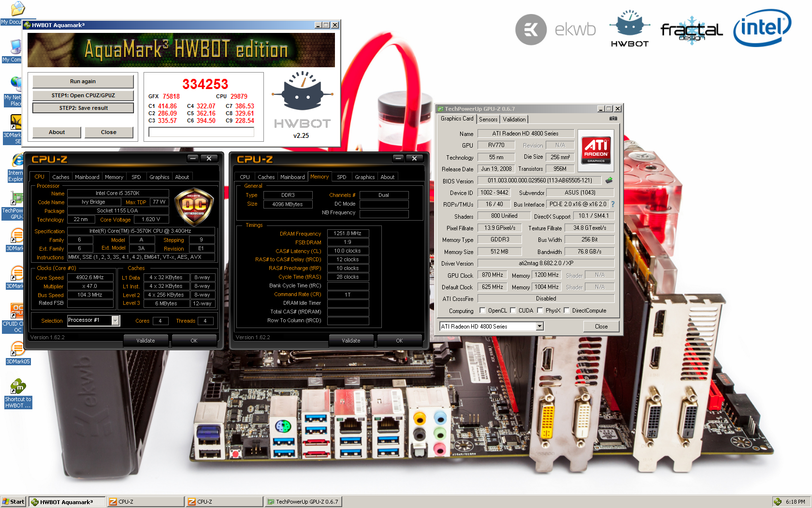Click the Aquamark title bar app icon
This screenshot has height=508, width=812.
click(x=27, y=25)
